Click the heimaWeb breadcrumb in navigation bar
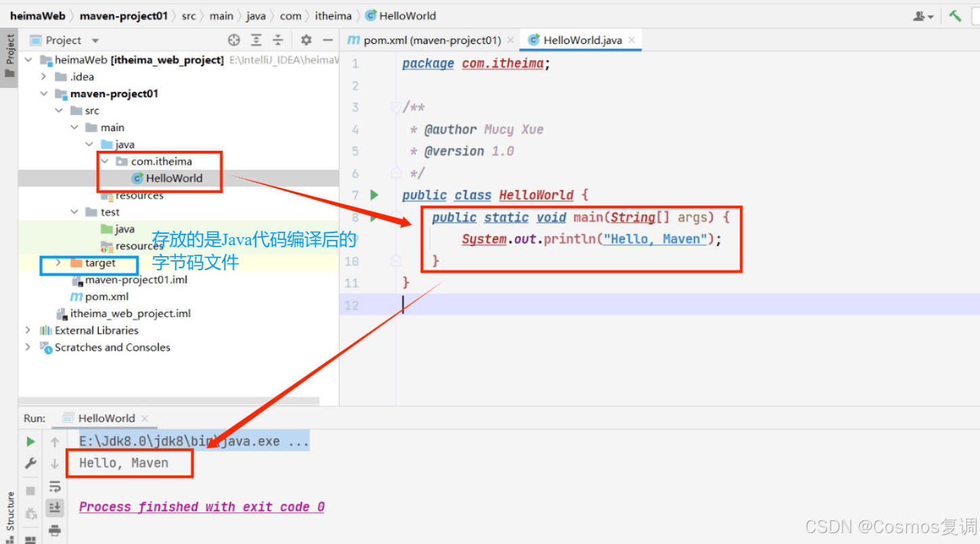The height and width of the screenshot is (544, 980). [38, 16]
